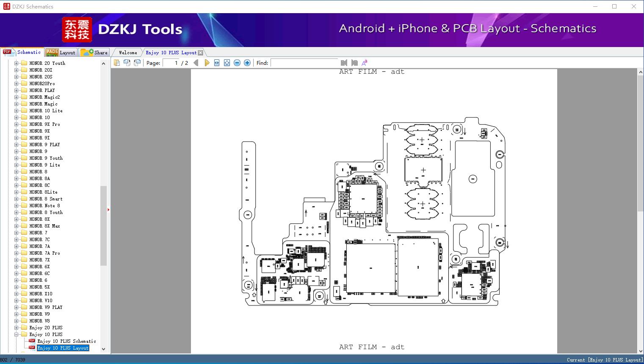Click the document view scroll up arrow
Image resolution: width=644 pixels, height=364 pixels.
click(x=641, y=72)
